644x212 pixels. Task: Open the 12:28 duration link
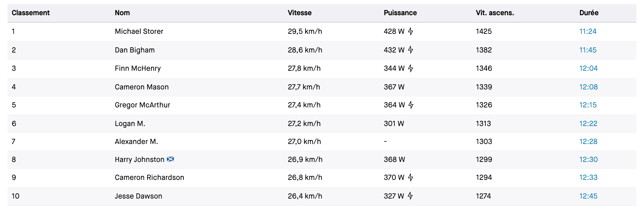click(x=588, y=142)
